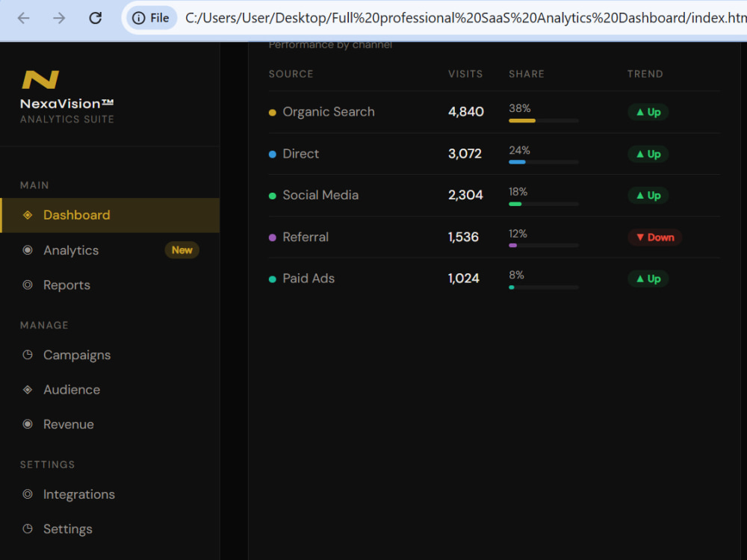Open the Campaigns menu item
The width and height of the screenshot is (747, 560).
(110, 355)
